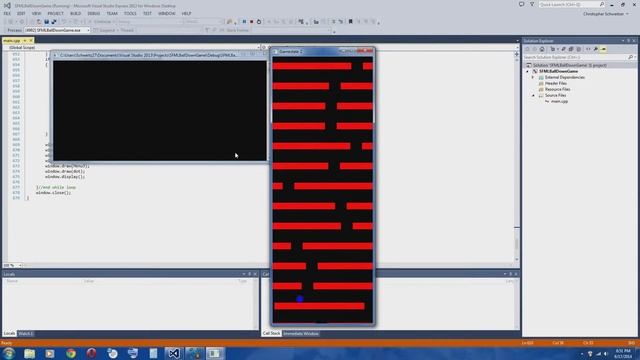Click Collapse All icon in Solution Explorer
The height and width of the screenshot is (360, 640).
click(571, 49)
